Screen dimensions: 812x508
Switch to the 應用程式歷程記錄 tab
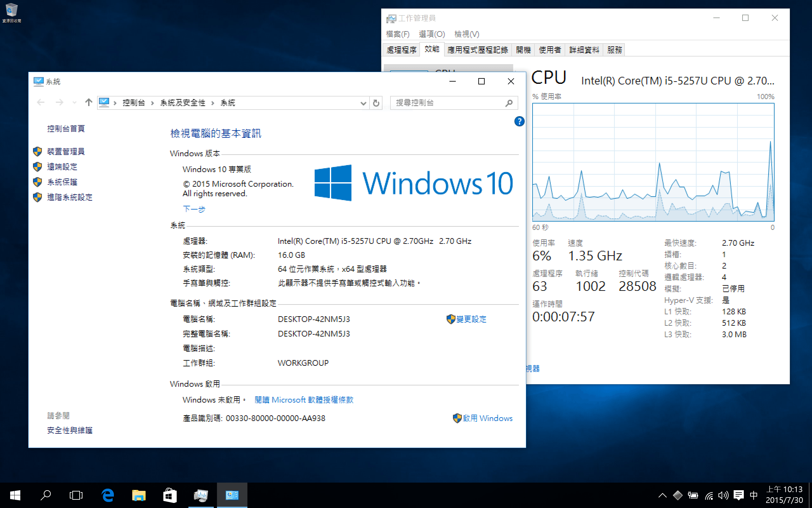(x=478, y=50)
